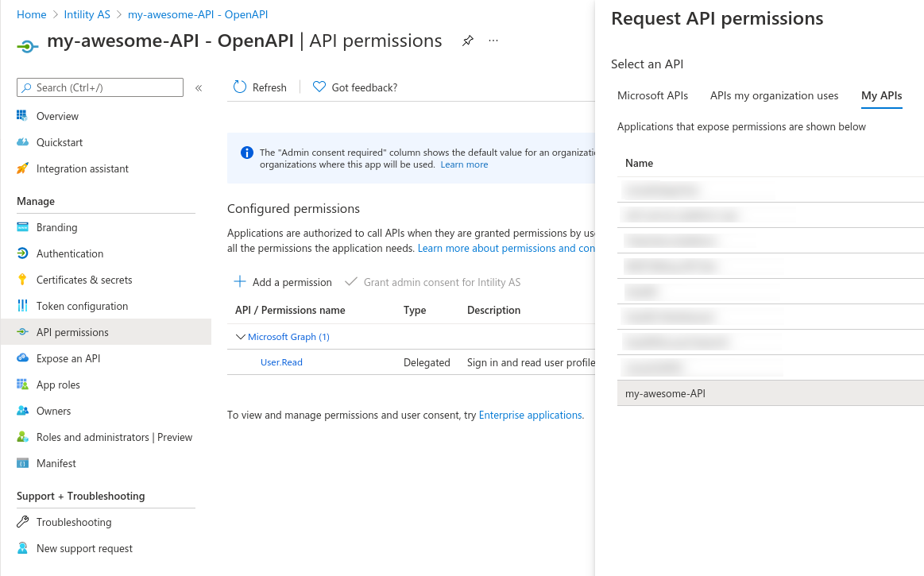924x576 pixels.
Task: Click the app icon beside page title
Action: (x=27, y=45)
